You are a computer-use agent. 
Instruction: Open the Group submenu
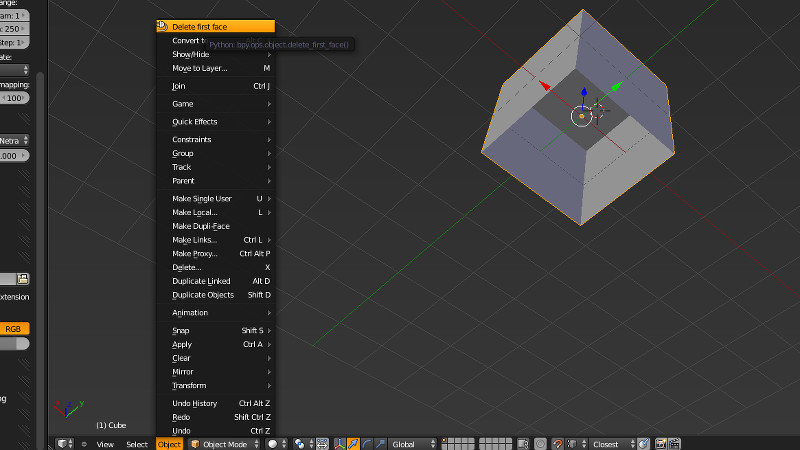click(x=215, y=153)
